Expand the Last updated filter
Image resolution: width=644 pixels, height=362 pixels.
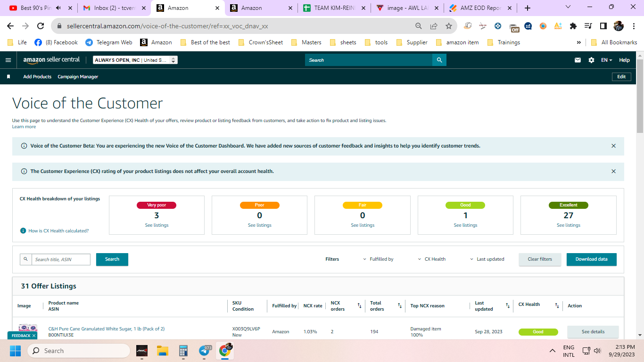pos(487,259)
